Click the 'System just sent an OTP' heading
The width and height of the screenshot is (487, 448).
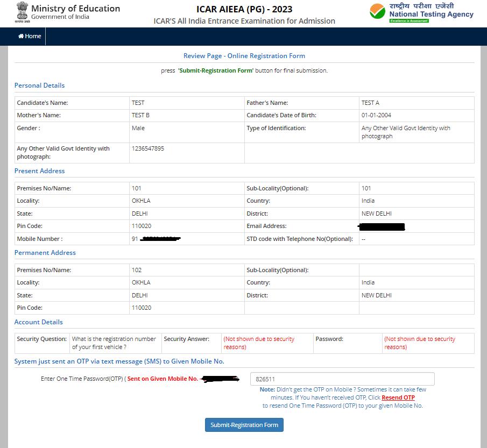[119, 361]
